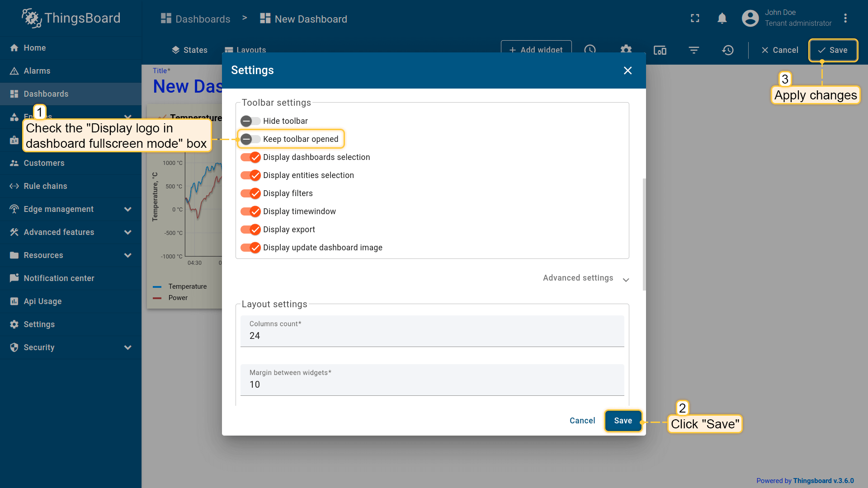Screen dimensions: 868x488
Task: Toggle Keep toolbar opened switch
Action: pos(250,139)
